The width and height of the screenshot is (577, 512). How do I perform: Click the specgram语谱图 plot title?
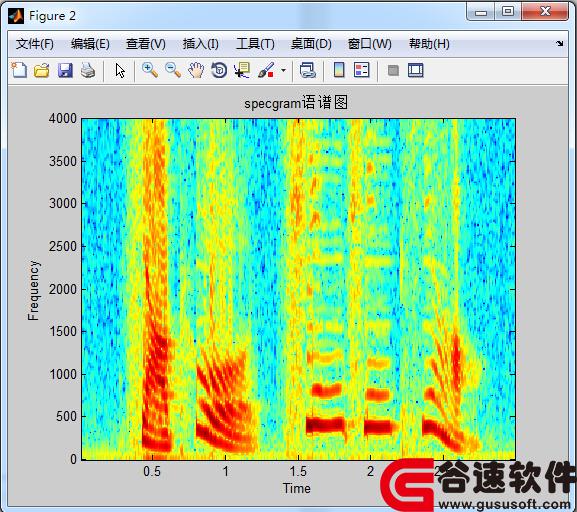coord(296,103)
